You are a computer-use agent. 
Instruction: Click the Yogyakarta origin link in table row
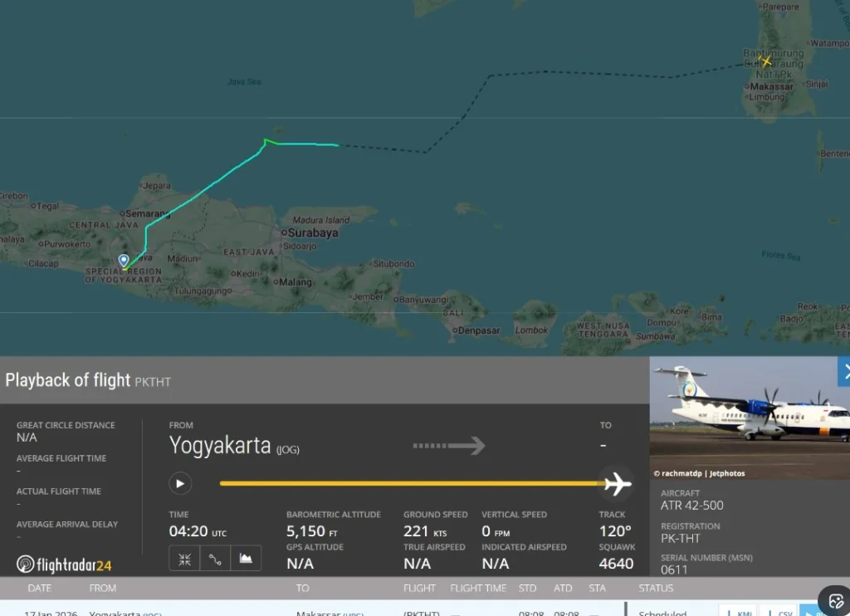114,613
